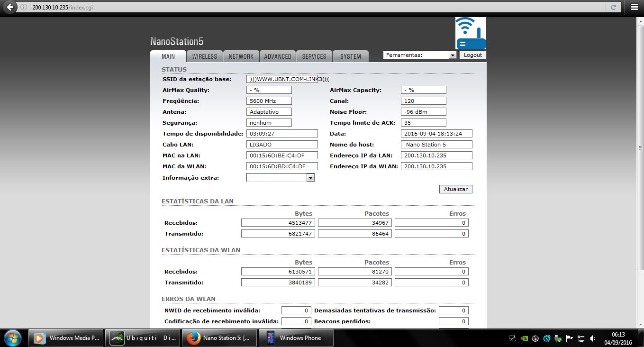Click WLAN received packets 81270
This screenshot has height=347, width=644.
tap(355, 272)
